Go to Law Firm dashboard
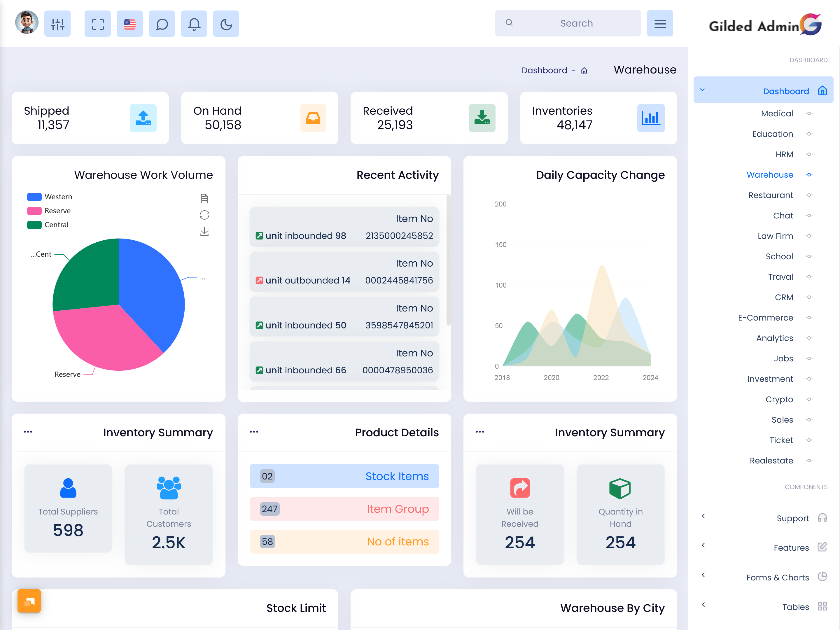 pyautogui.click(x=775, y=236)
